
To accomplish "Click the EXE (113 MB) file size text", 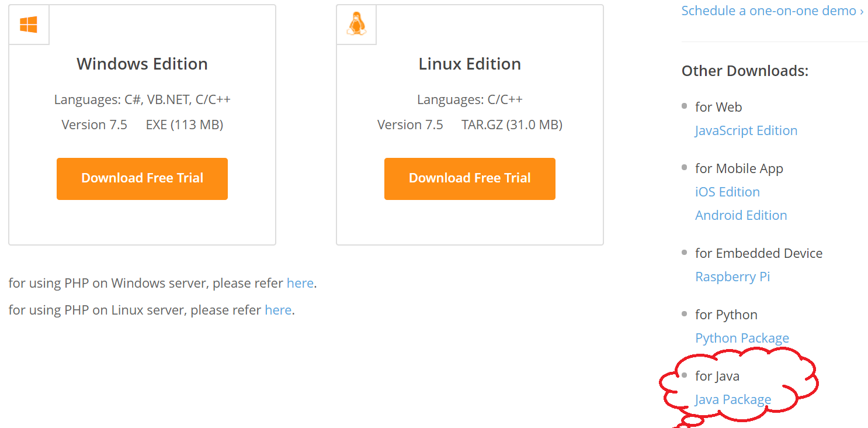I will pos(185,125).
